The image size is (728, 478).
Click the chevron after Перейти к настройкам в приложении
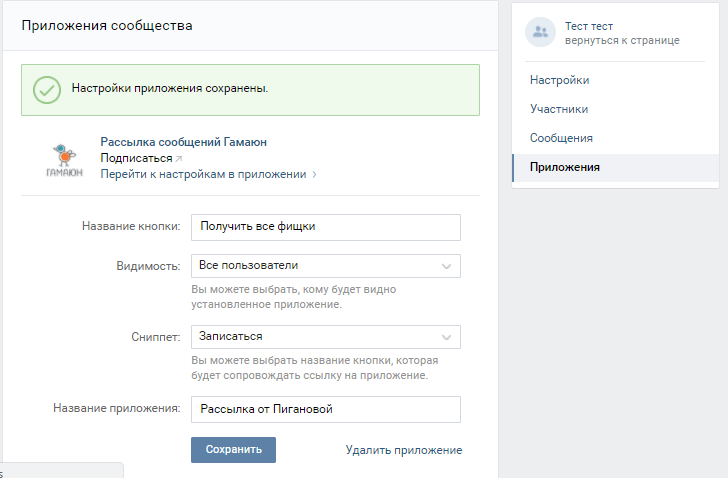point(314,174)
